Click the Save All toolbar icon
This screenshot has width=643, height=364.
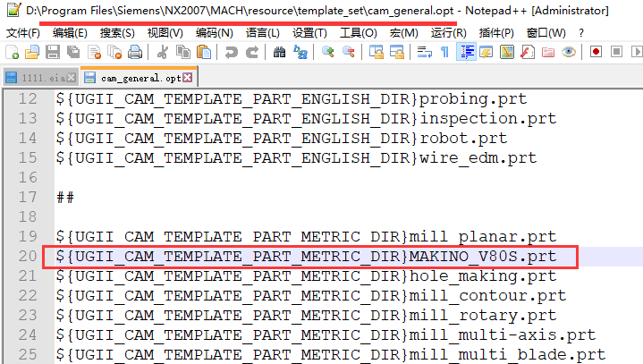pos(73,52)
